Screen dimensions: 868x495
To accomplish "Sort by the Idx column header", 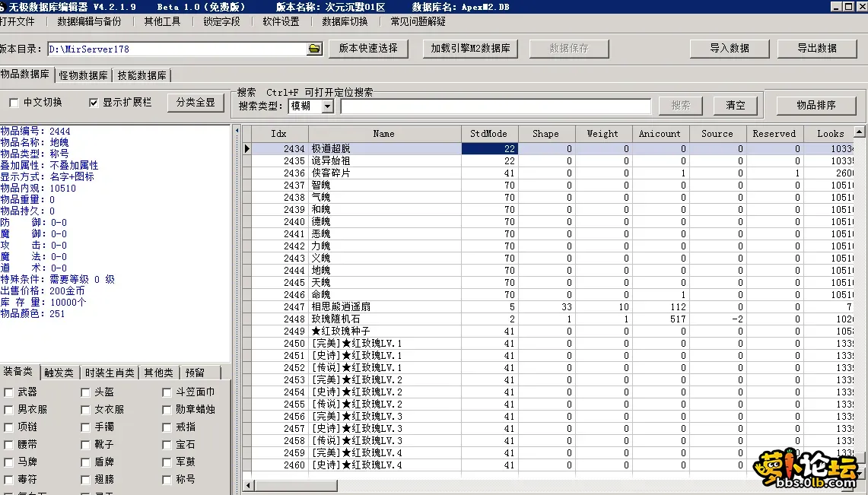I will pyautogui.click(x=278, y=134).
